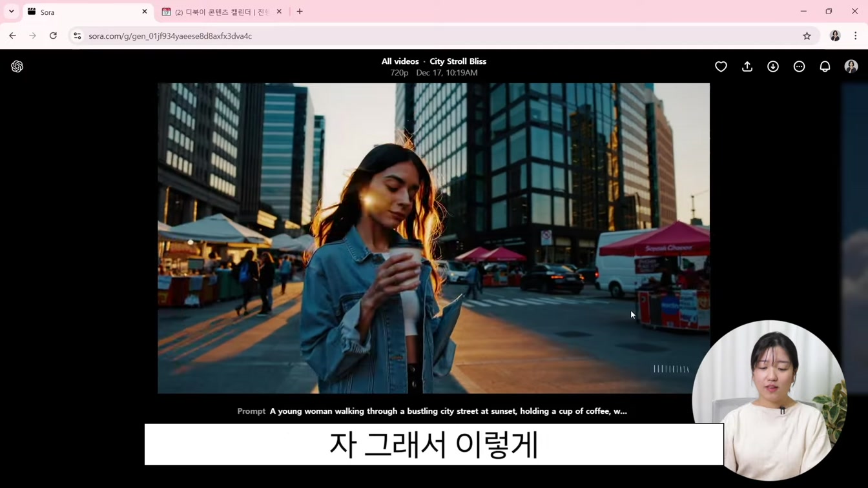Expand the Prompt text below video
The width and height of the screenshot is (868, 488).
(x=432, y=411)
